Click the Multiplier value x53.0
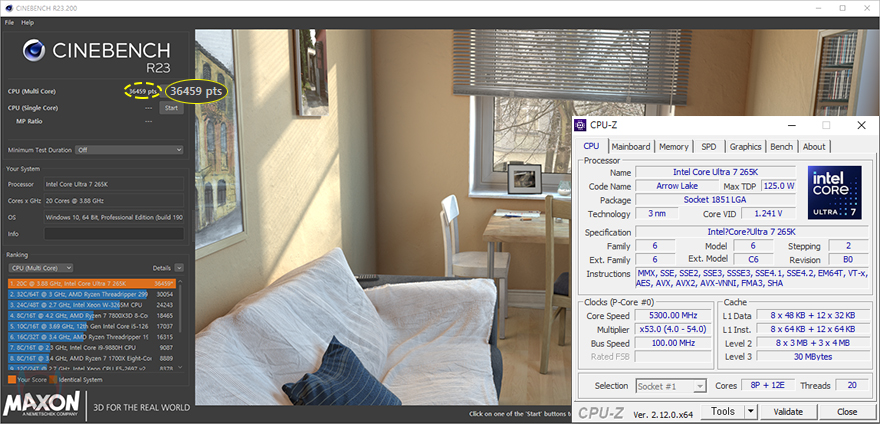The image size is (880, 424). point(673,329)
